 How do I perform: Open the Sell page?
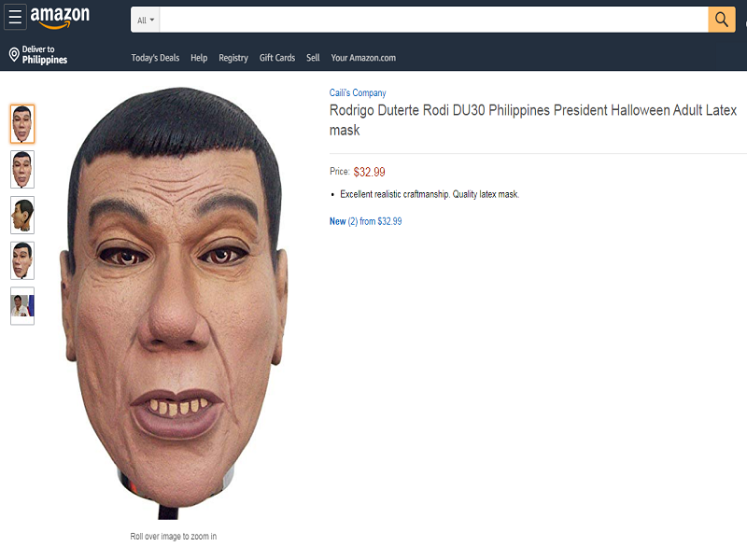coord(313,57)
